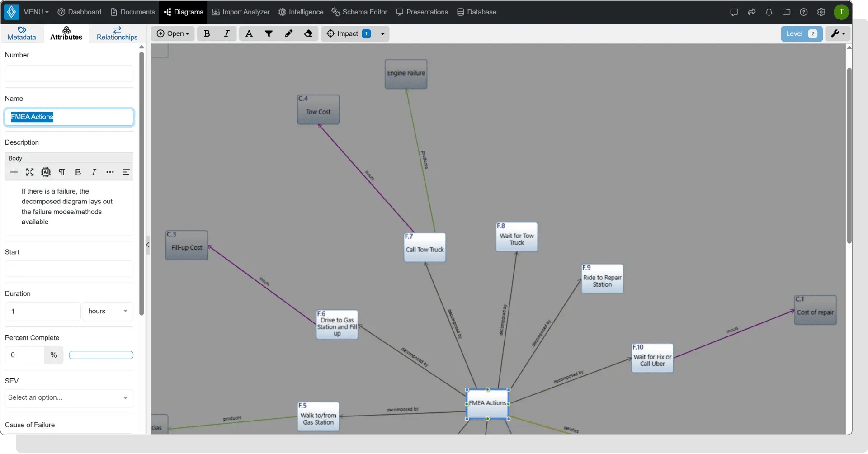The image size is (868, 454).
Task: Toggle bold in the diagram toolbar
Action: tap(207, 33)
